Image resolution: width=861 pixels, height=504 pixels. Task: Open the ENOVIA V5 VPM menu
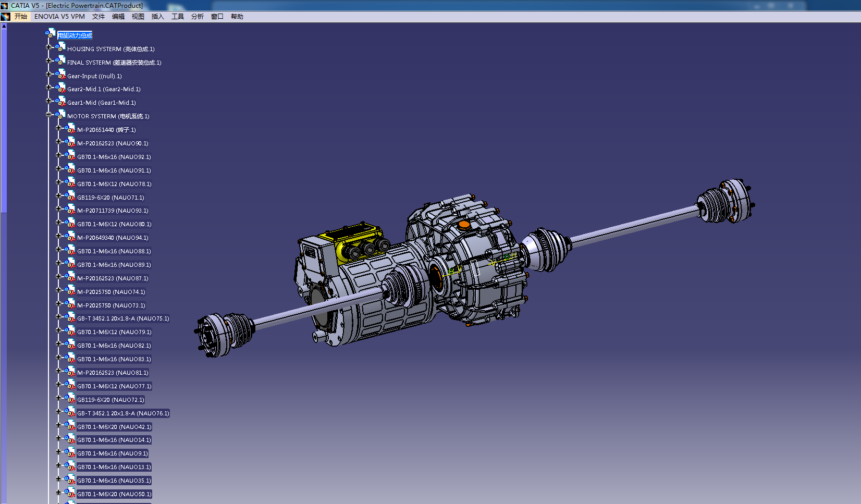click(x=59, y=17)
